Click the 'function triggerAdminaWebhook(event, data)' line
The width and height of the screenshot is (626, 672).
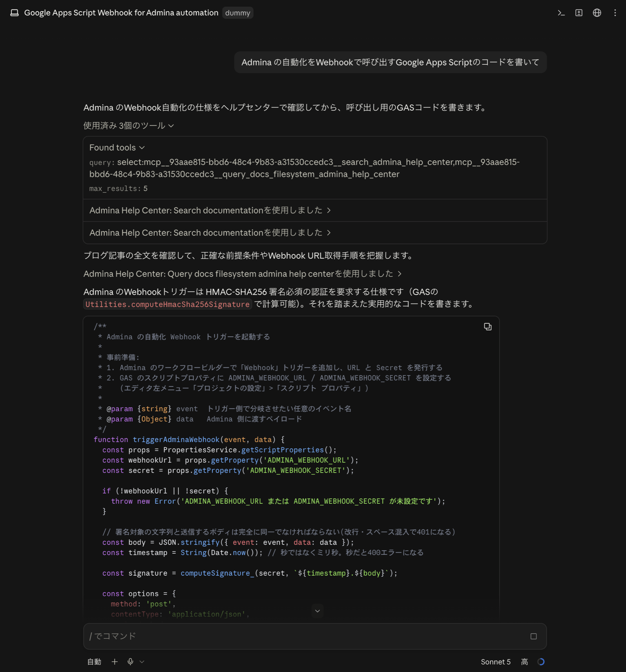[x=189, y=440]
